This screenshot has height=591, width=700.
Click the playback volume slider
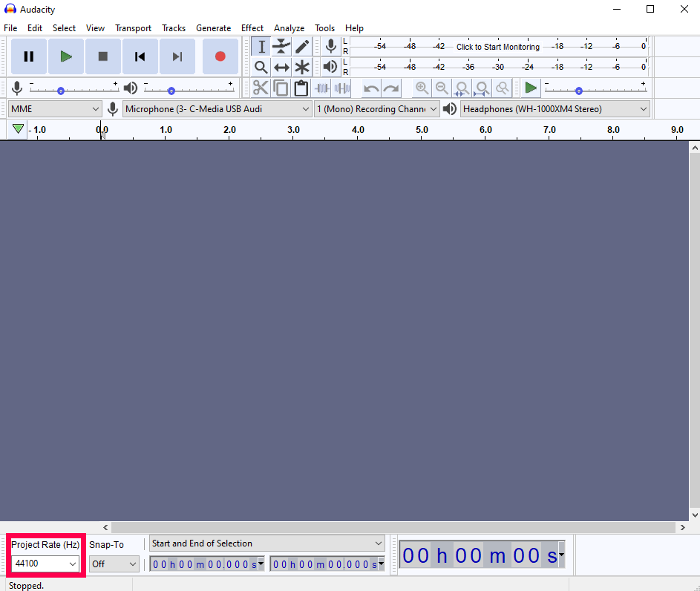[x=189, y=89]
